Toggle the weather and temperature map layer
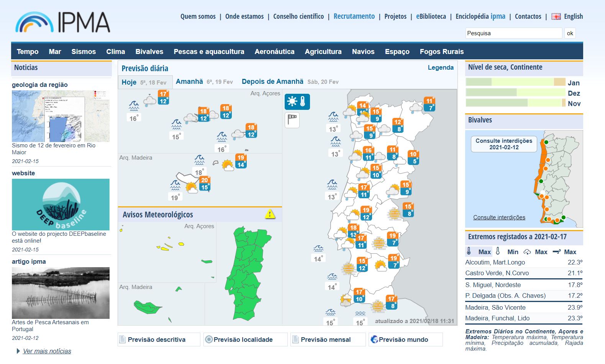This screenshot has height=364, width=605. pos(297,101)
